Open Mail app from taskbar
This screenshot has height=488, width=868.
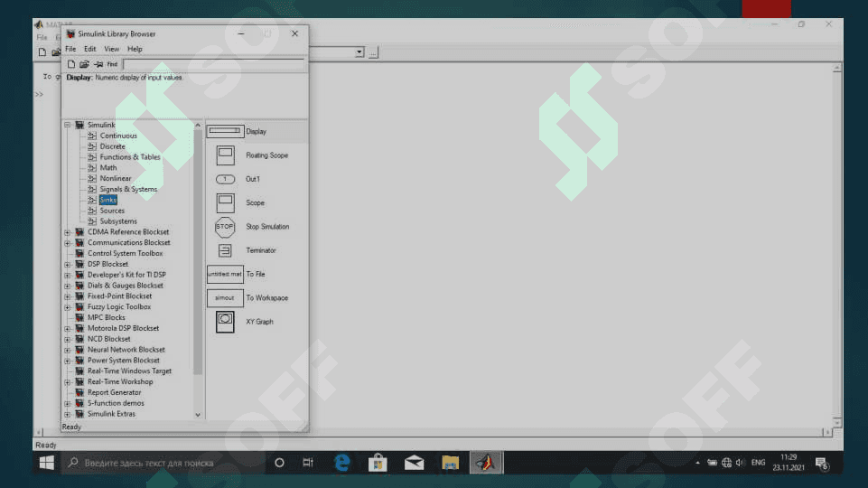coord(414,463)
